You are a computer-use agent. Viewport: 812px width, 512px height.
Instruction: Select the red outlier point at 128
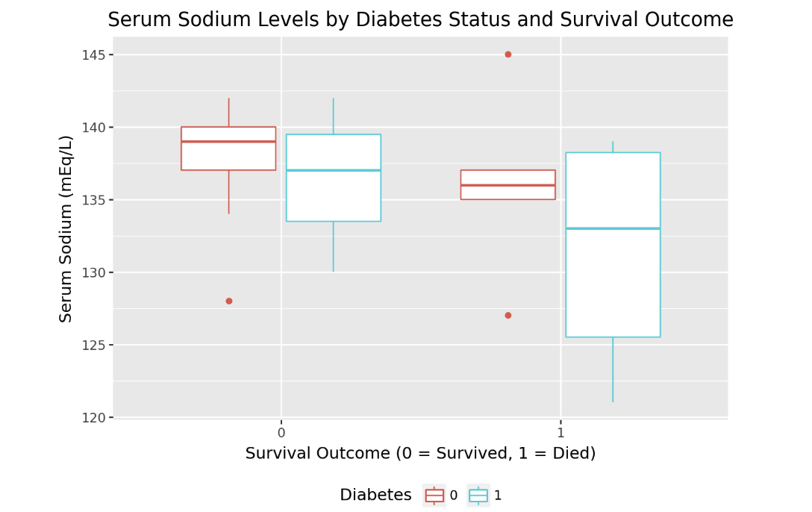[x=229, y=301]
